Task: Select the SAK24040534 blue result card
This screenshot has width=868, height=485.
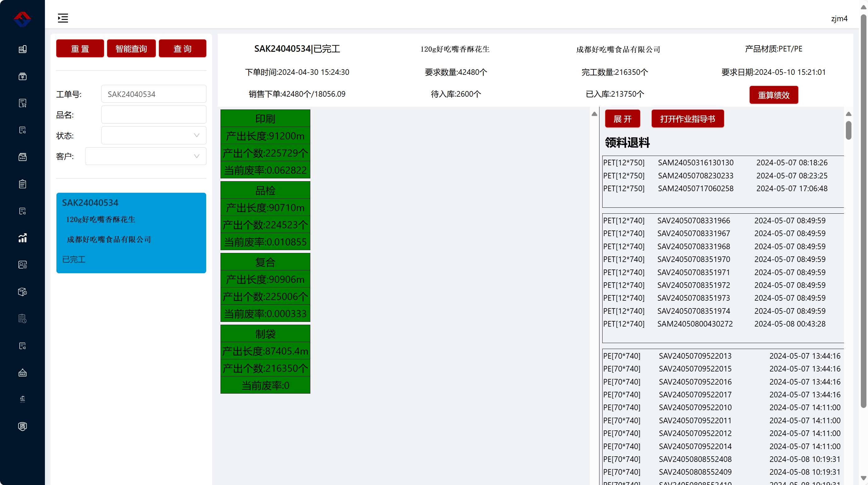Action: tap(131, 233)
